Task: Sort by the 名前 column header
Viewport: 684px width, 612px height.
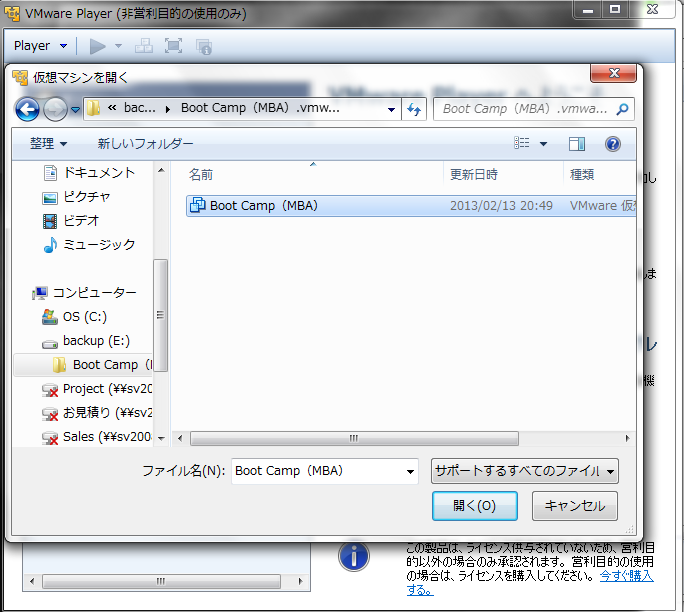Action: 201,175
